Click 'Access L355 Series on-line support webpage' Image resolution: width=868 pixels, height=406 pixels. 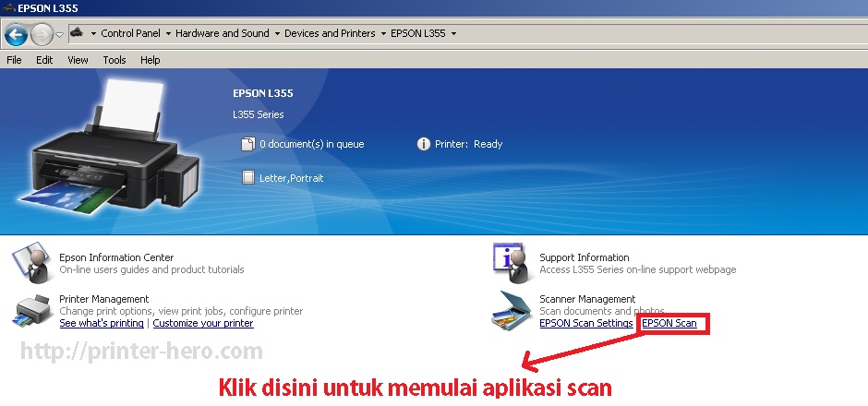pyautogui.click(x=638, y=270)
